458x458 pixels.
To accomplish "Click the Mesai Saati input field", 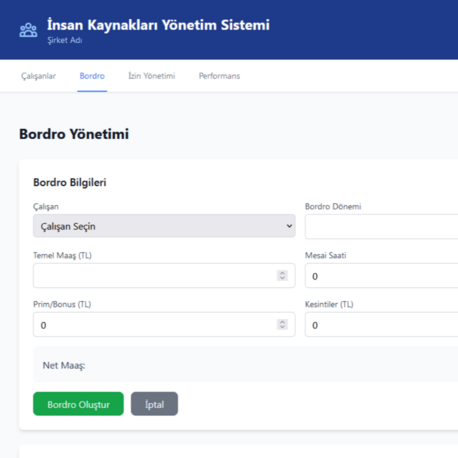I will pyautogui.click(x=381, y=276).
